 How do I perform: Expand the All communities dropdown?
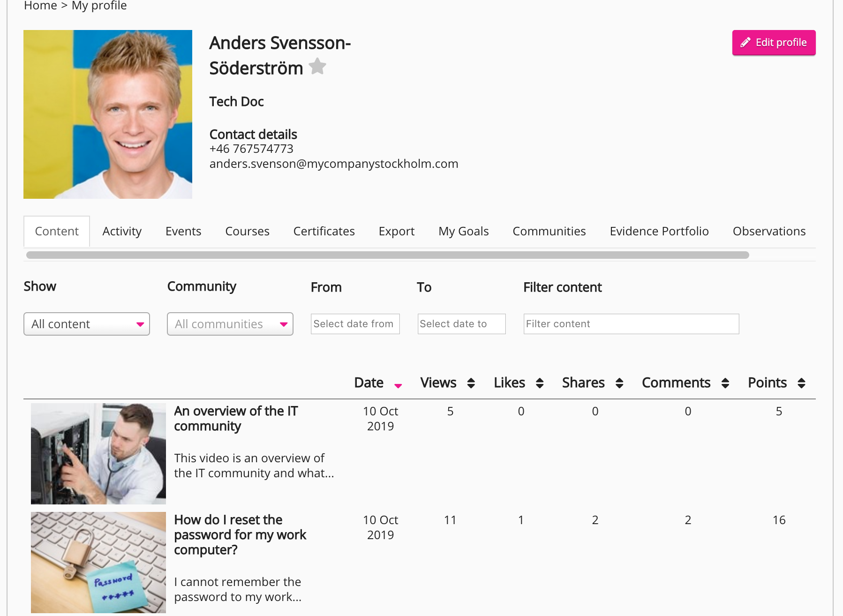click(230, 324)
